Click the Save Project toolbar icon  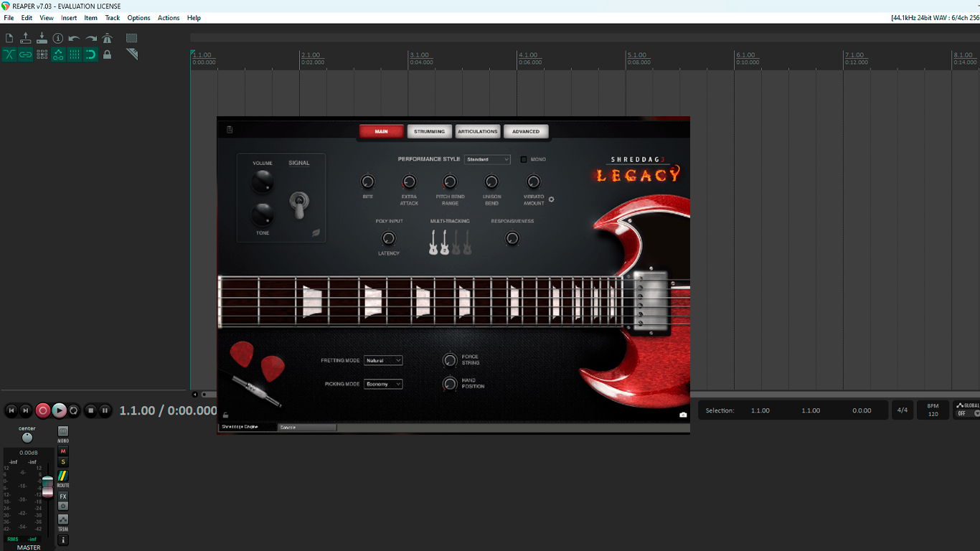click(x=42, y=38)
